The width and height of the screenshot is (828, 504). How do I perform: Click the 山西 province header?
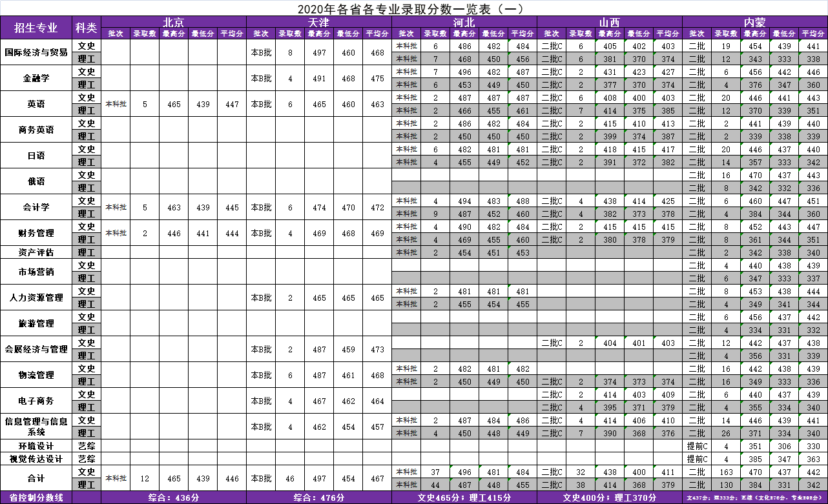point(610,22)
